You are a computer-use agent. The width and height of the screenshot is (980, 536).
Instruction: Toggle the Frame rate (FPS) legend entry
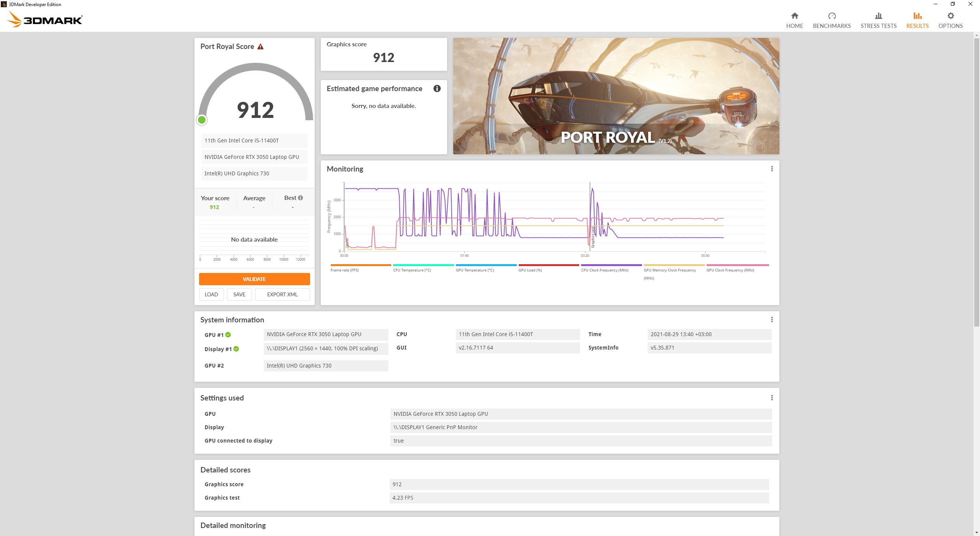pos(361,268)
